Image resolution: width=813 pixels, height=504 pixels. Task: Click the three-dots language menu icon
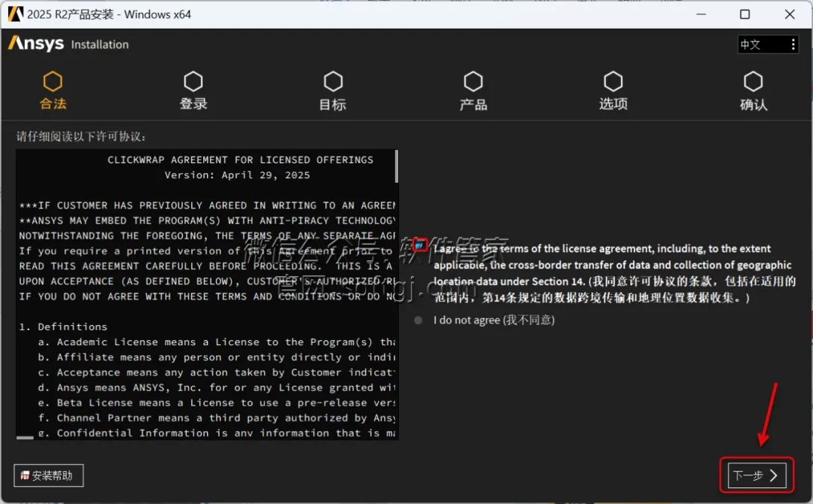pos(793,44)
